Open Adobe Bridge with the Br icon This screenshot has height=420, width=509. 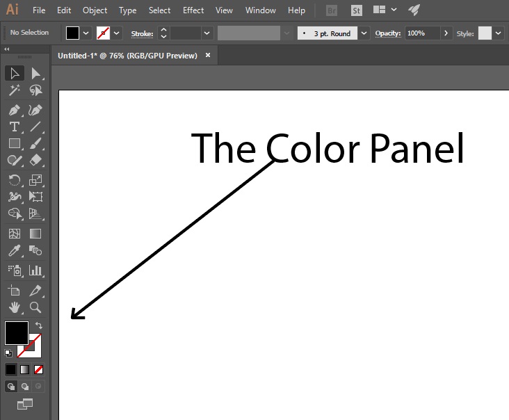point(333,10)
